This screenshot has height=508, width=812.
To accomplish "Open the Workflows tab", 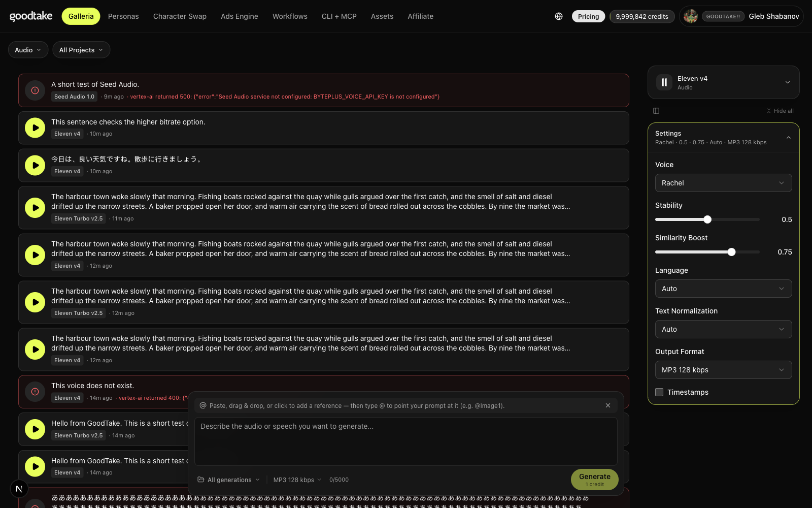I will click(x=290, y=16).
